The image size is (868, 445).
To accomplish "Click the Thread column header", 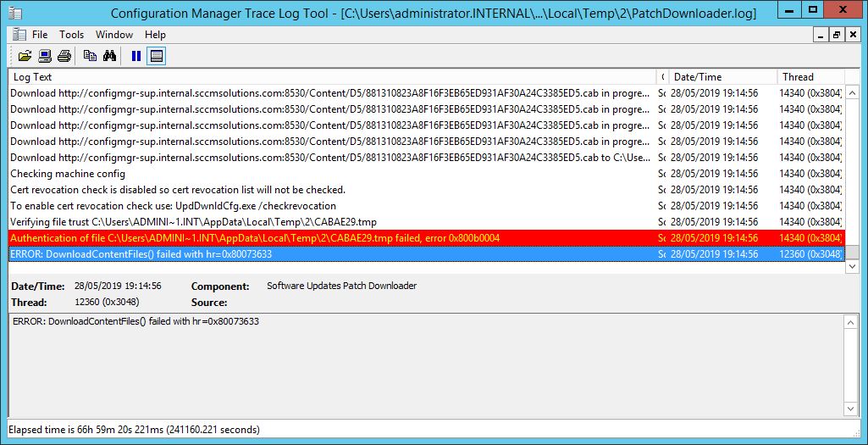I will [810, 77].
